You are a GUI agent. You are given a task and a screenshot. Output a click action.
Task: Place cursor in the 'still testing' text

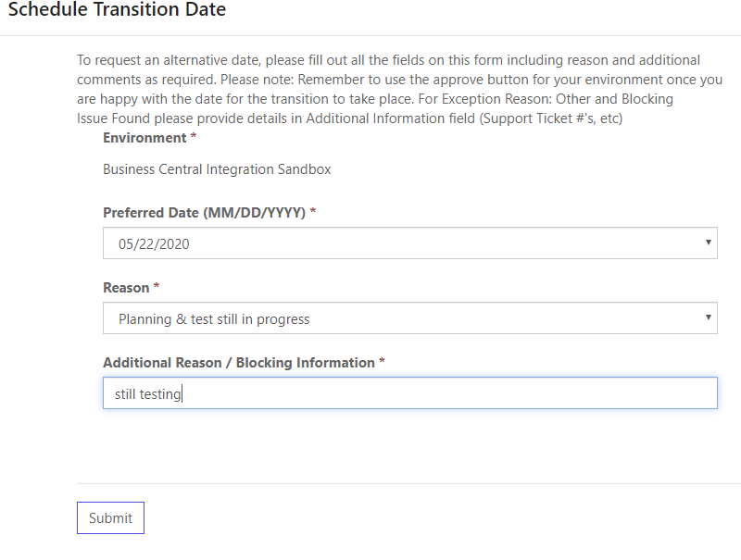(x=148, y=394)
